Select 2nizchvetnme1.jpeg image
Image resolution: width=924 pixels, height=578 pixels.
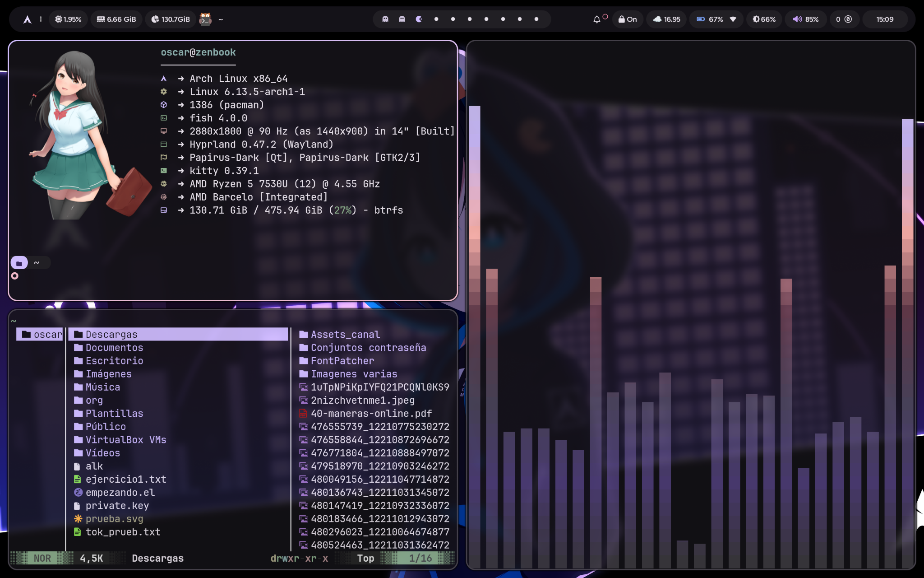click(357, 400)
